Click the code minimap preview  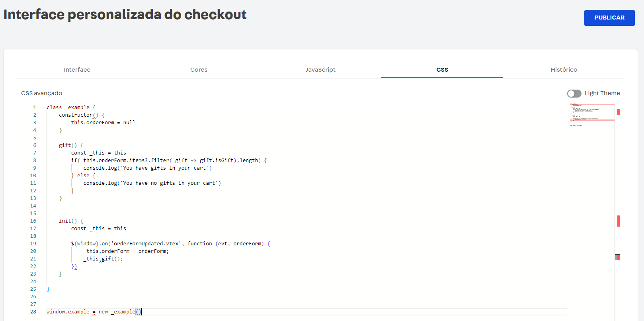coord(591,115)
